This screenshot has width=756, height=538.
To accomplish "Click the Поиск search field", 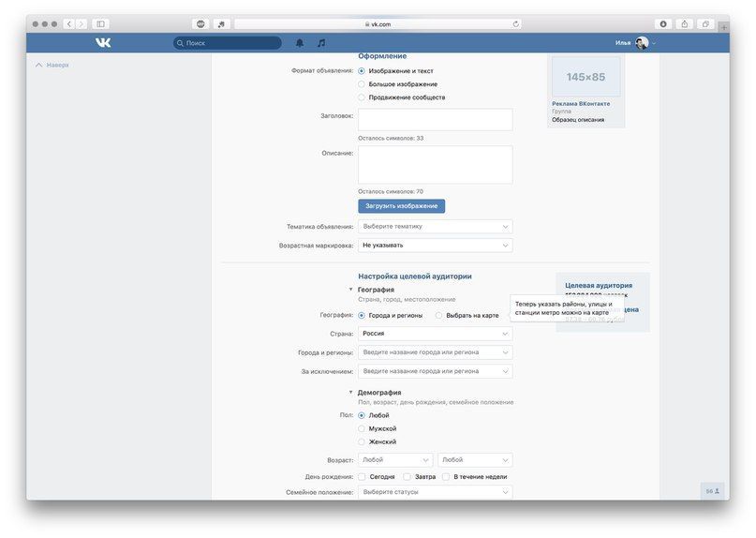I will [227, 43].
